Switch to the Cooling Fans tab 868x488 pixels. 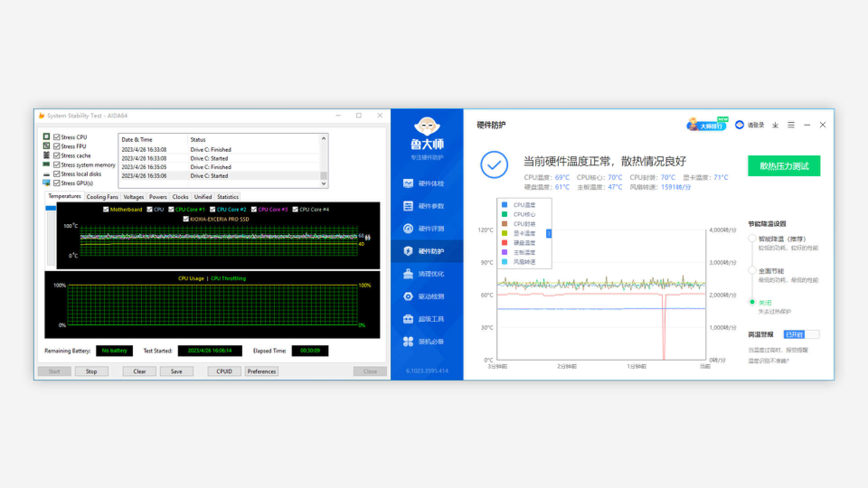pyautogui.click(x=102, y=197)
